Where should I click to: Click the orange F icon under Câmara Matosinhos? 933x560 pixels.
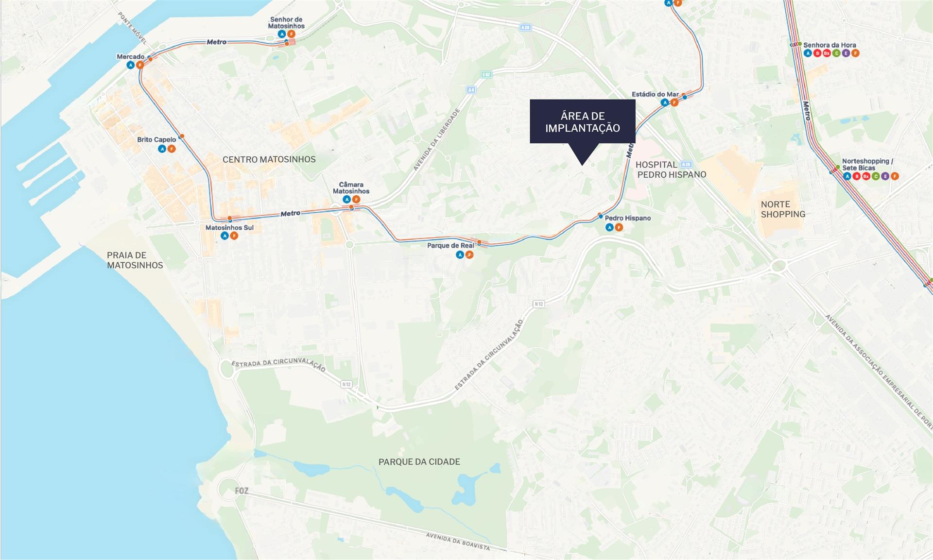(356, 200)
